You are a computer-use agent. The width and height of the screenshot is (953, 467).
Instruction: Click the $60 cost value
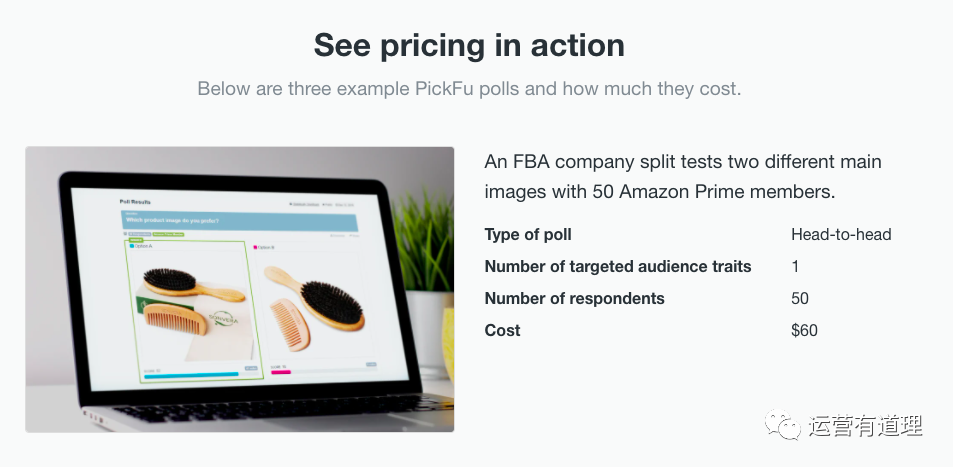[x=804, y=330]
